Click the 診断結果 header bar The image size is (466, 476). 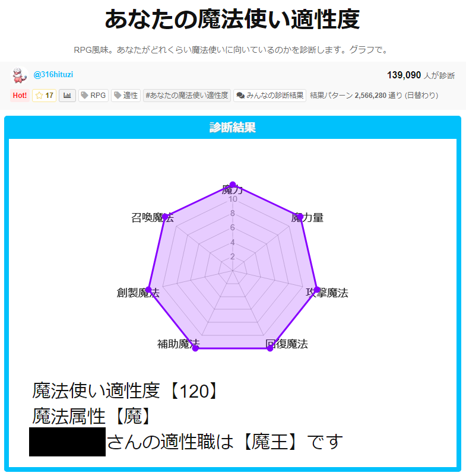(x=233, y=128)
